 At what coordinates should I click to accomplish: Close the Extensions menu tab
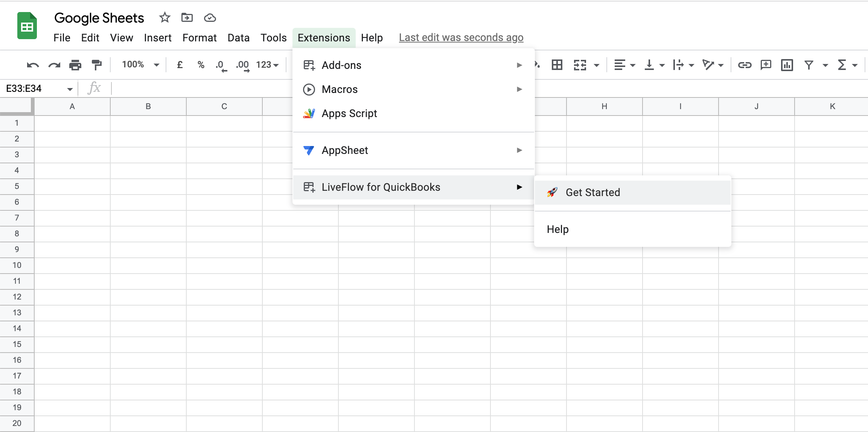tap(324, 38)
